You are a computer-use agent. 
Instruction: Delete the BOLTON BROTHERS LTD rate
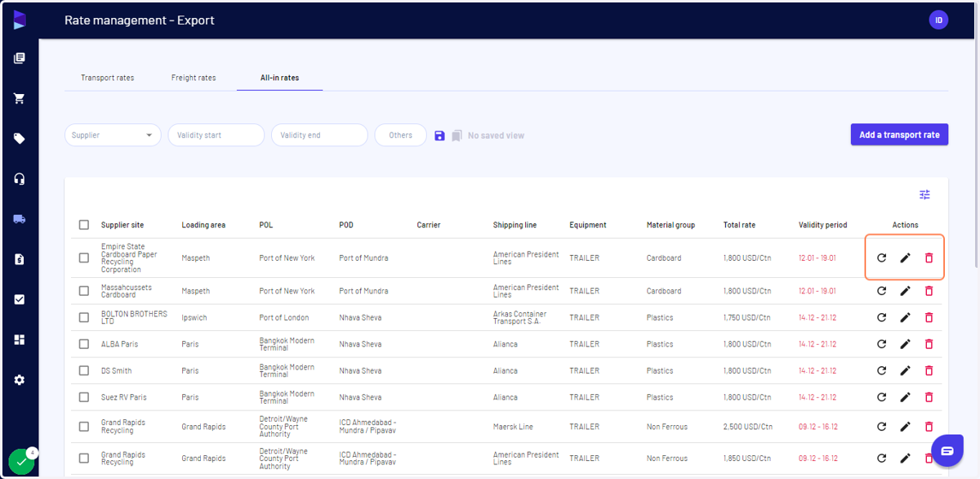(929, 318)
